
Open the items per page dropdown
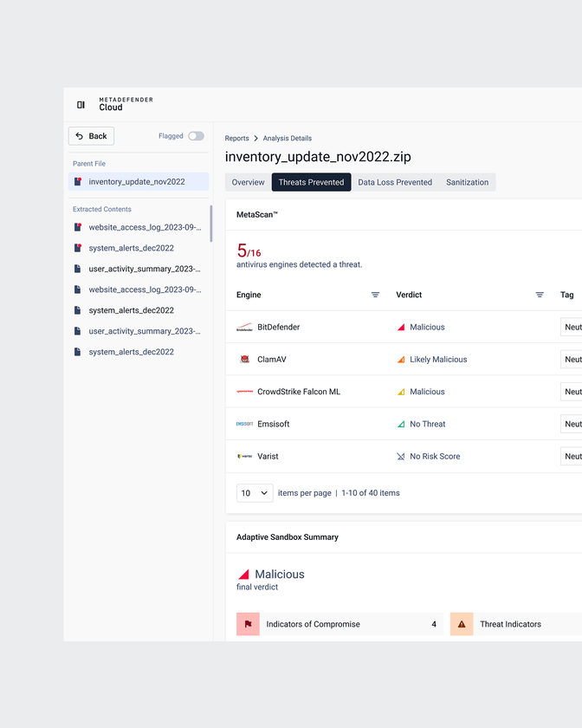[x=255, y=493]
